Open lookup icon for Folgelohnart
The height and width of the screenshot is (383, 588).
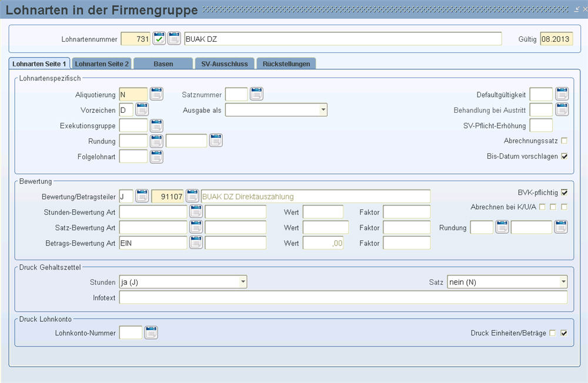click(x=156, y=156)
